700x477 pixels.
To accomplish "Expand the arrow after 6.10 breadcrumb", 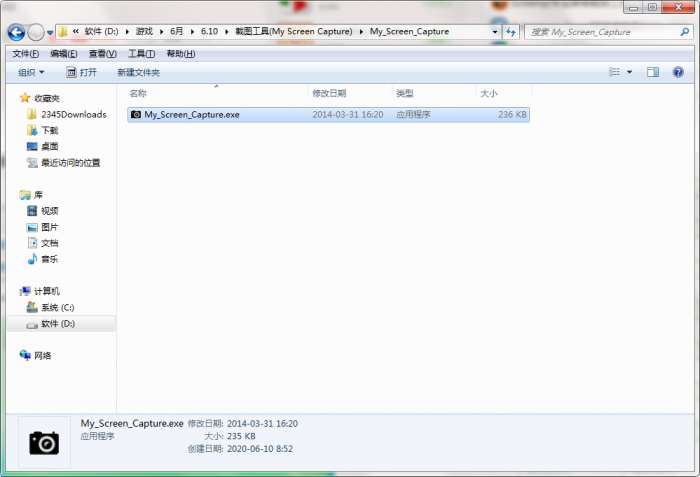I will tap(226, 32).
